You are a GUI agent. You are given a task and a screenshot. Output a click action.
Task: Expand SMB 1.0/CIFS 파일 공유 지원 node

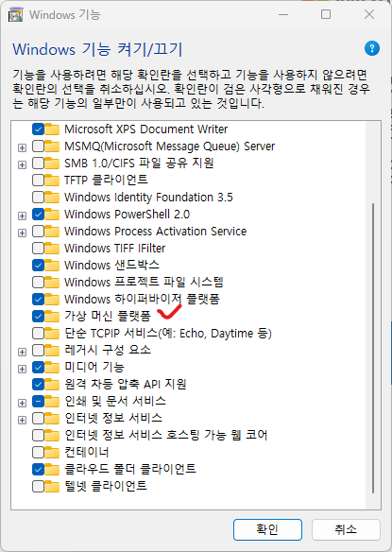tap(22, 164)
